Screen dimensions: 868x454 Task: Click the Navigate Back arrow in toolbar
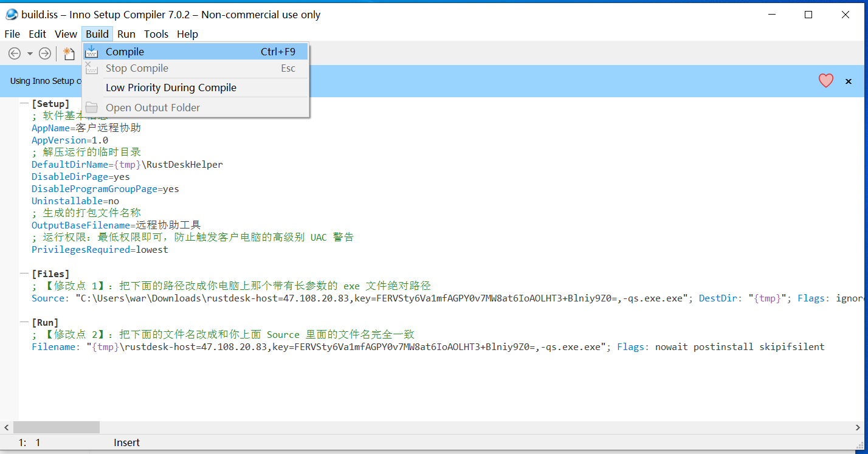coord(15,53)
